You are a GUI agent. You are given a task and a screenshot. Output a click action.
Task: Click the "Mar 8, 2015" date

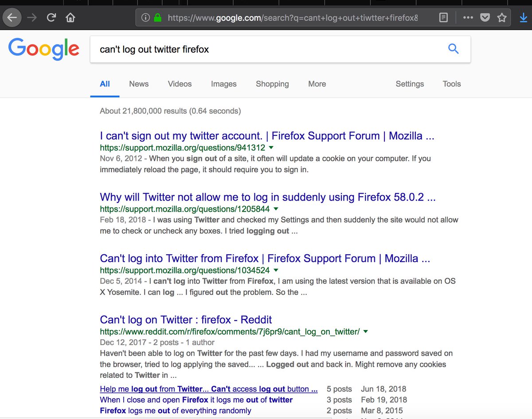[382, 411]
